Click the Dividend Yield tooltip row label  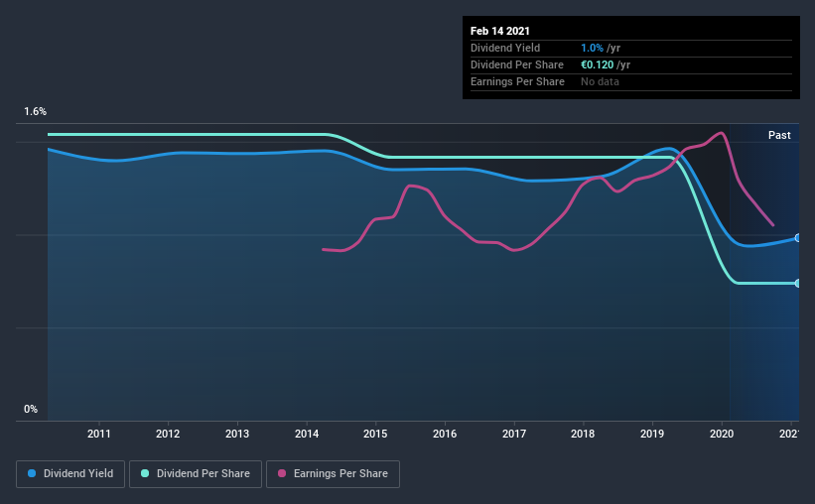505,48
